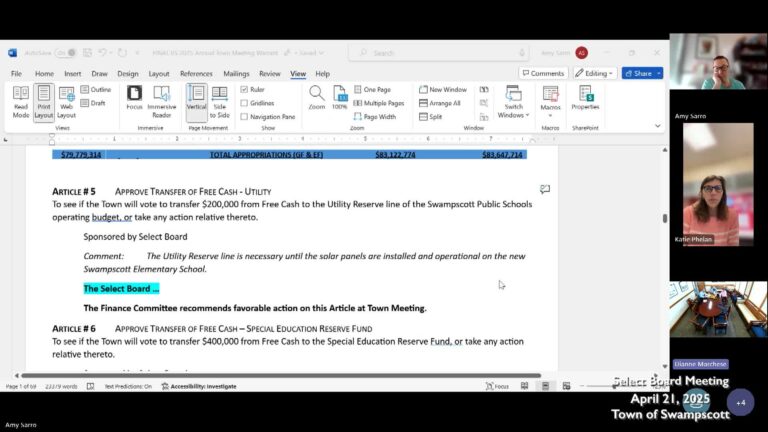The image size is (768, 432).
Task: Switch to Read Mode view
Action: (21, 101)
